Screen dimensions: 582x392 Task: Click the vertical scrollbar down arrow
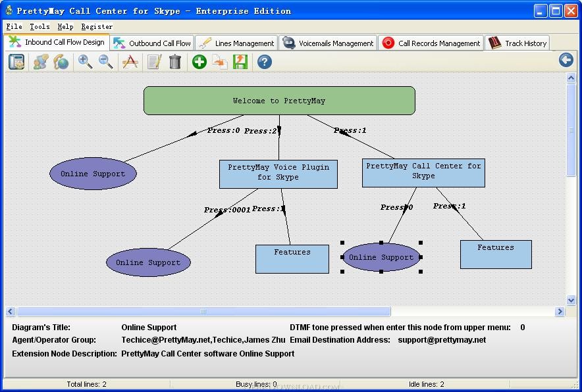point(571,300)
